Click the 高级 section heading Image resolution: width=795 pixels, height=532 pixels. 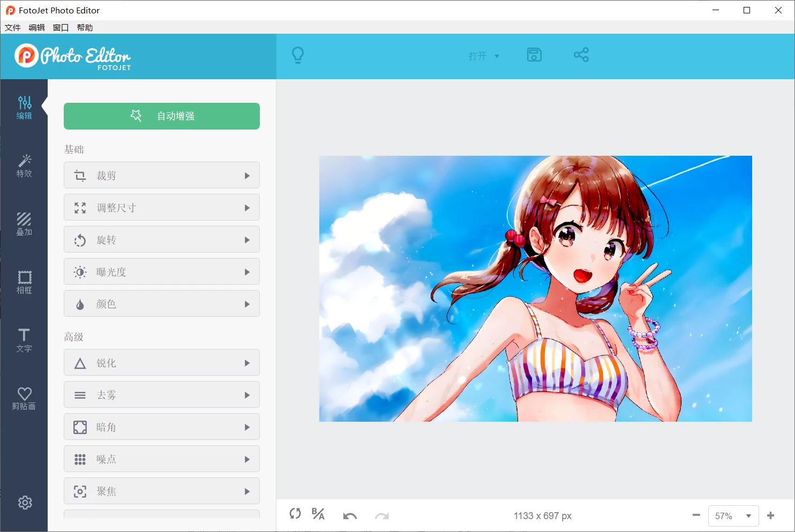click(x=74, y=337)
